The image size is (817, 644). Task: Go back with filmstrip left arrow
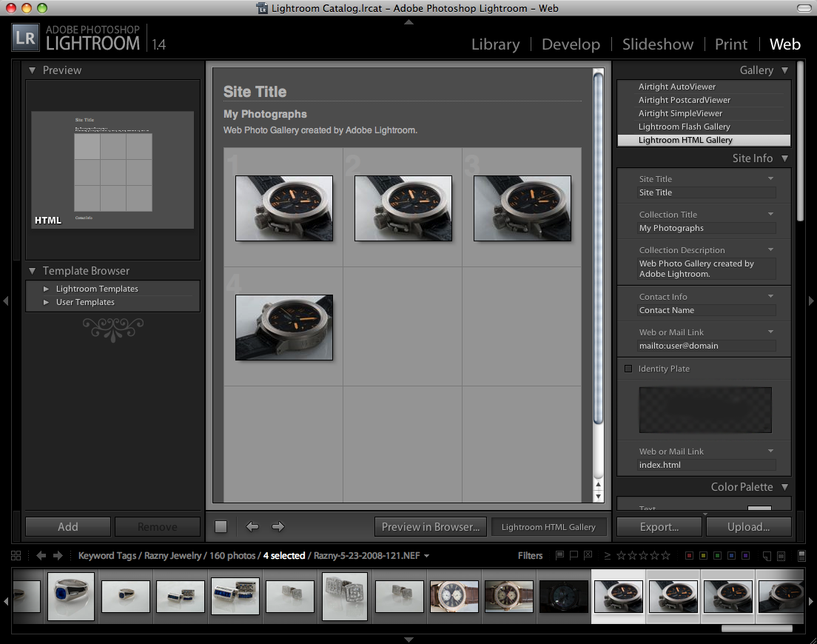pyautogui.click(x=41, y=555)
